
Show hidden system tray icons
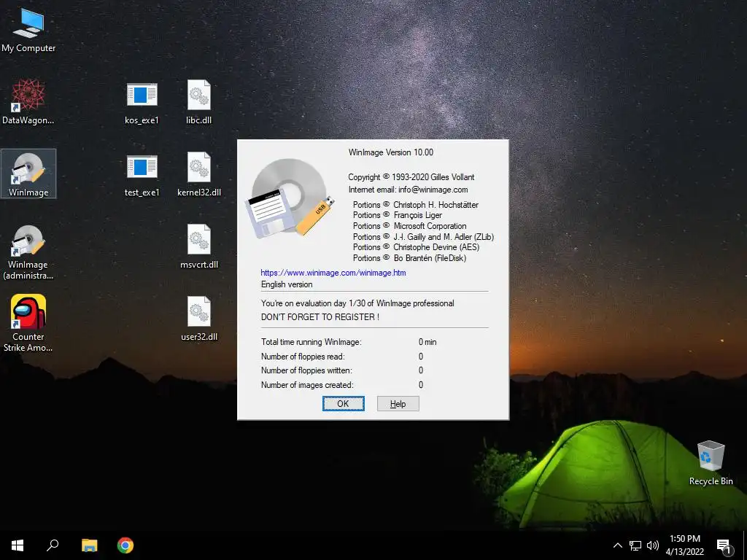(617, 545)
